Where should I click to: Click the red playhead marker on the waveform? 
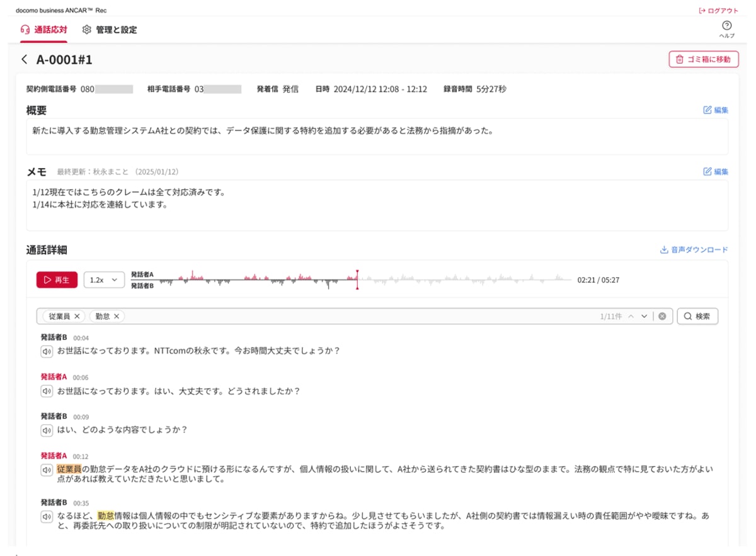click(357, 280)
